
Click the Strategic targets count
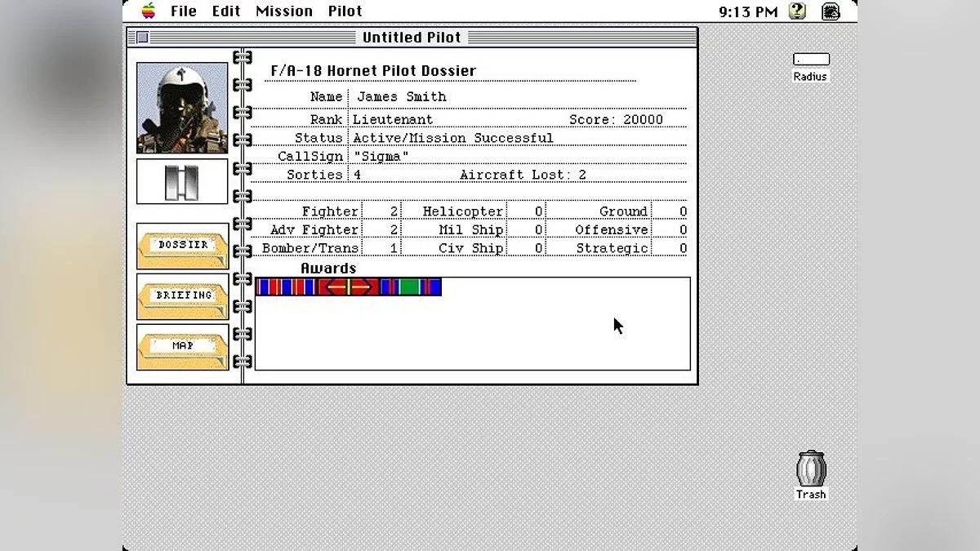[683, 248]
